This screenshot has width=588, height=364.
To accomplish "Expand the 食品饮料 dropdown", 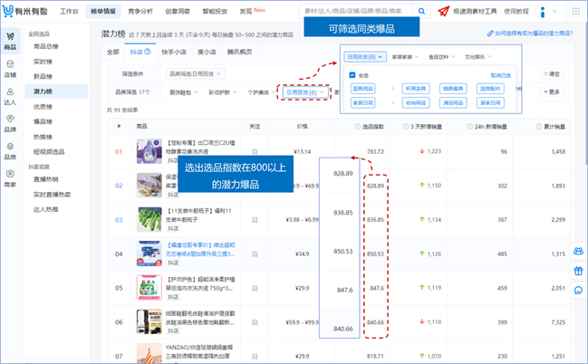I will pyautogui.click(x=442, y=57).
